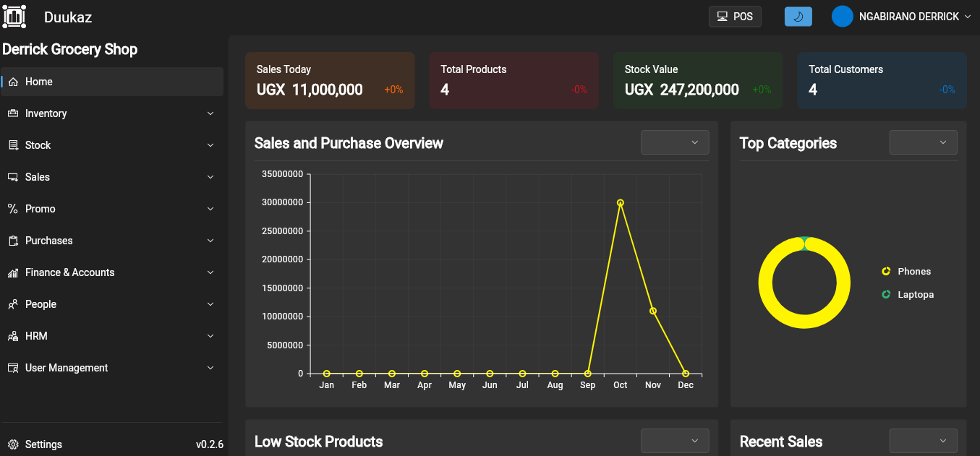Click the Sales monitor icon
Image resolution: width=980 pixels, height=456 pixels.
click(12, 177)
